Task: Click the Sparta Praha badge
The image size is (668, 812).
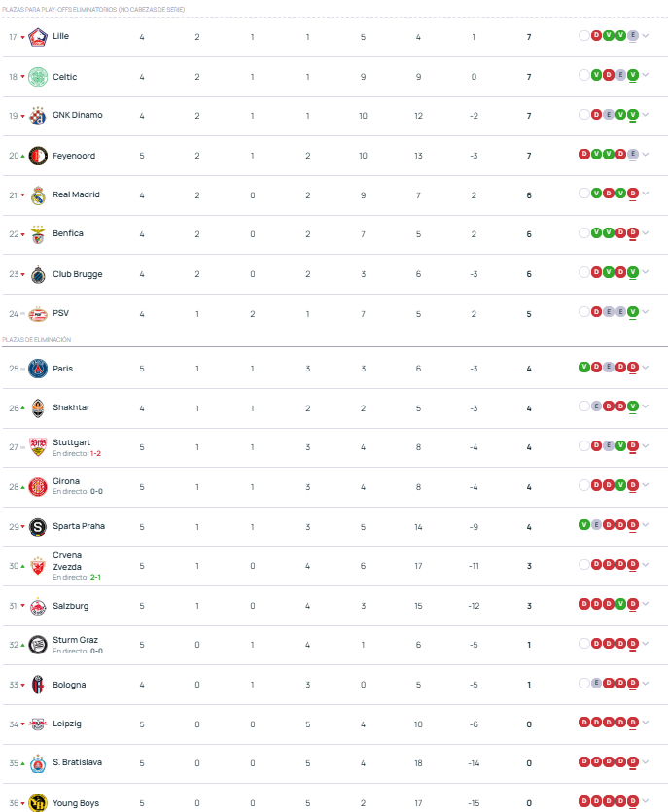Action: click(x=38, y=527)
